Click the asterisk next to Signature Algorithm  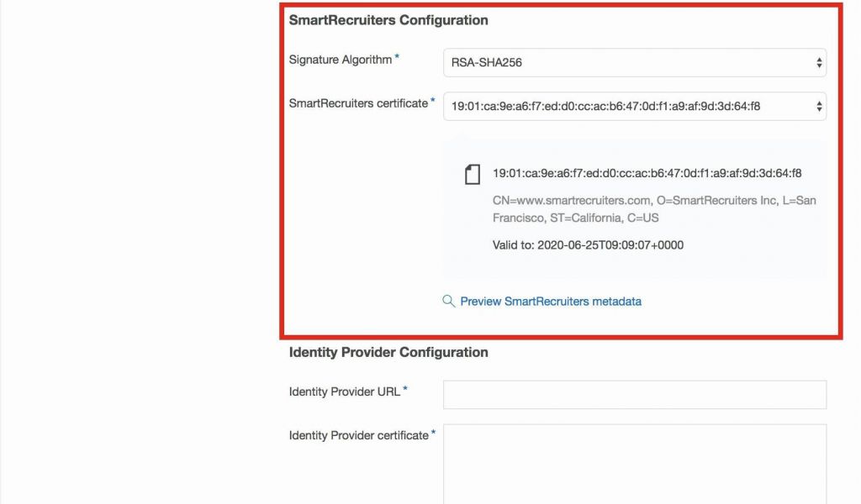397,57
